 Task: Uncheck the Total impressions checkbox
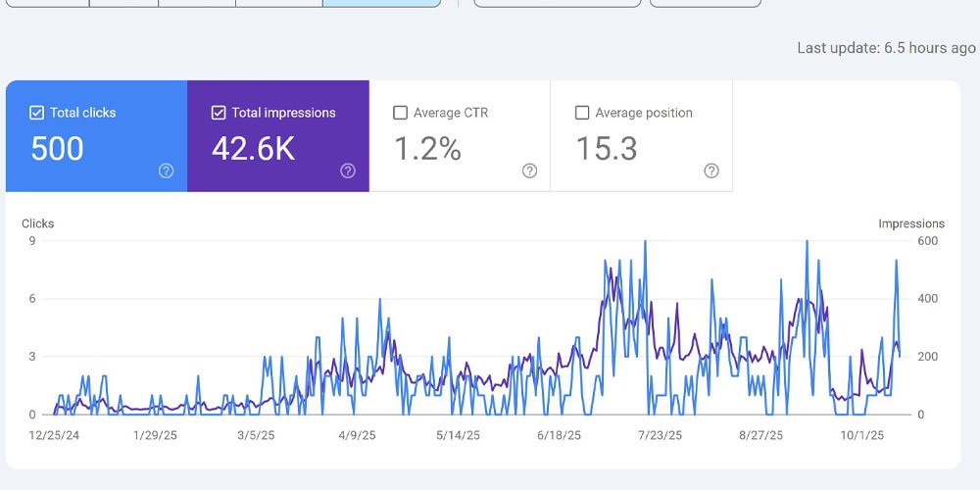(x=219, y=113)
